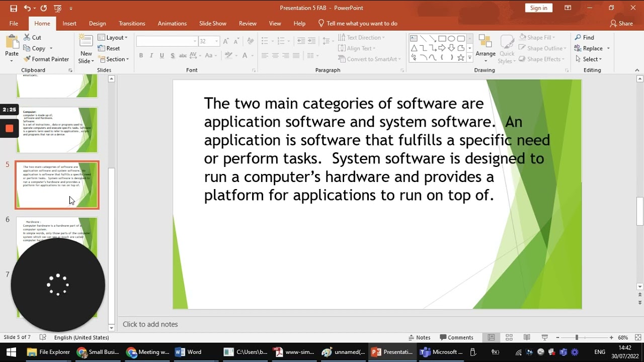Open the File tab
This screenshot has height=362, width=644.
tap(14, 23)
